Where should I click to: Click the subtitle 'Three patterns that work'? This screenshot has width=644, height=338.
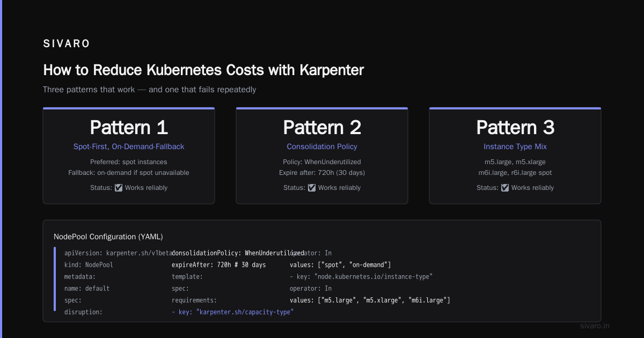(x=150, y=90)
